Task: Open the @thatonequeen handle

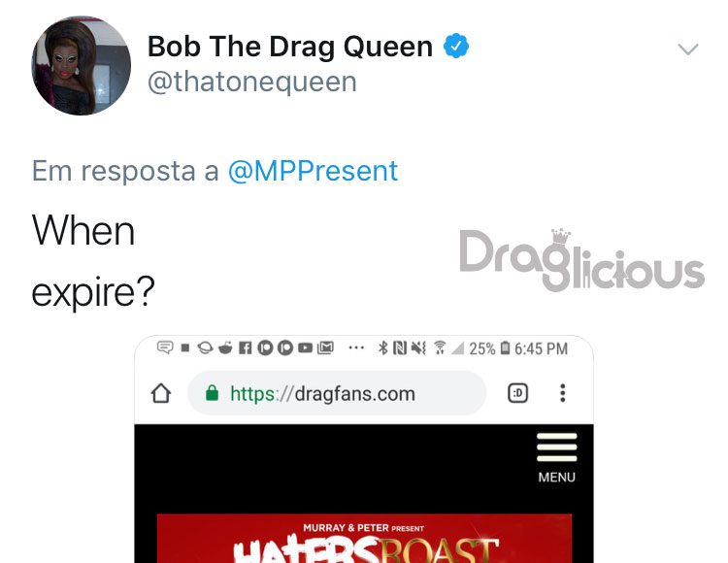Action: pyautogui.click(x=252, y=83)
